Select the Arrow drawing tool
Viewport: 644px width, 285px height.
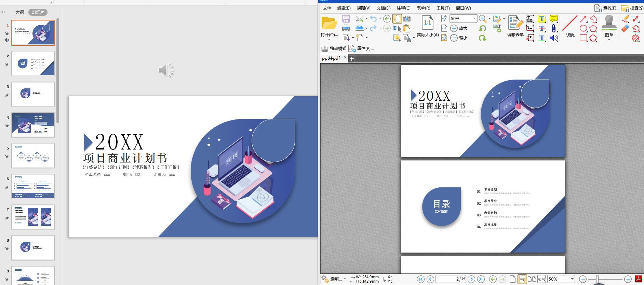tap(583, 19)
